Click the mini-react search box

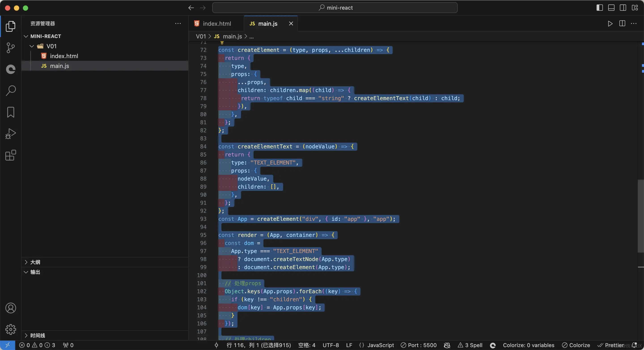click(335, 8)
